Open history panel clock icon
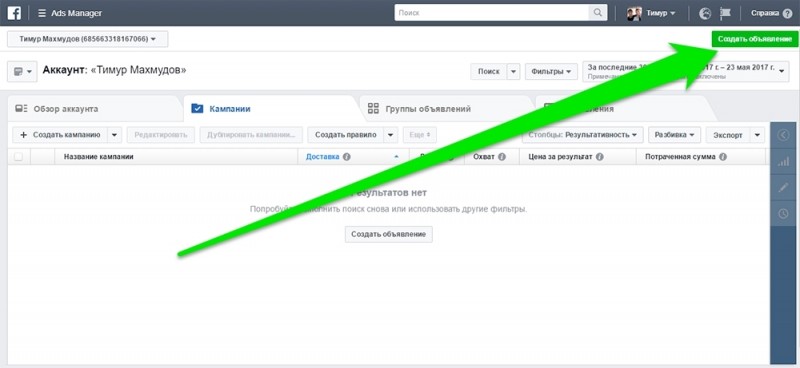This screenshot has width=800, height=368. (x=783, y=214)
